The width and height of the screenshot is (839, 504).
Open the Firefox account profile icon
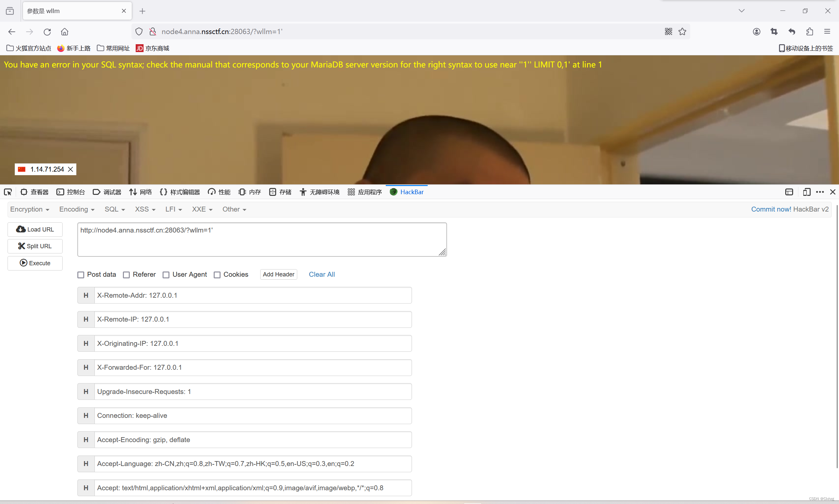tap(756, 31)
